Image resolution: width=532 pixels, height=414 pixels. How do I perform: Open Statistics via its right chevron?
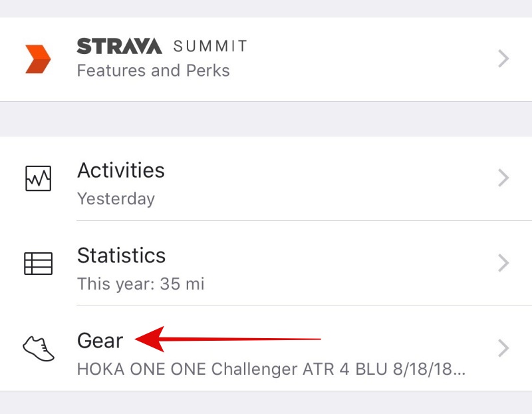pos(503,263)
